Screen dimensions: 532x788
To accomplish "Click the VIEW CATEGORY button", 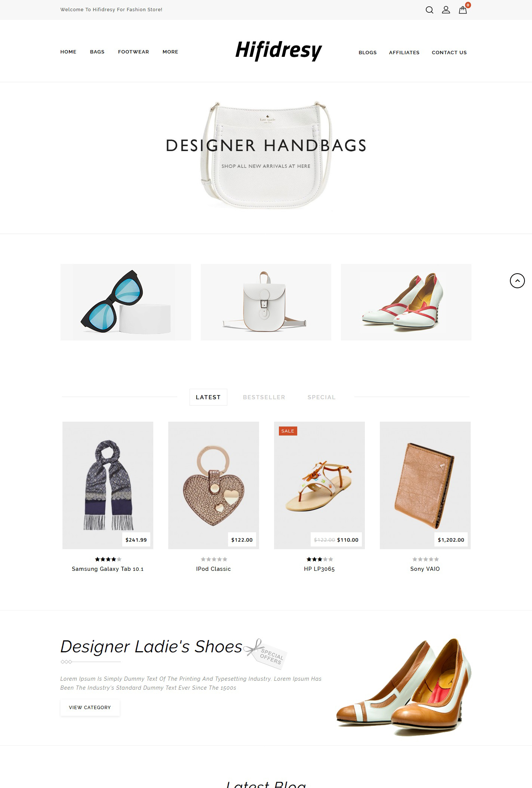I will [x=90, y=708].
